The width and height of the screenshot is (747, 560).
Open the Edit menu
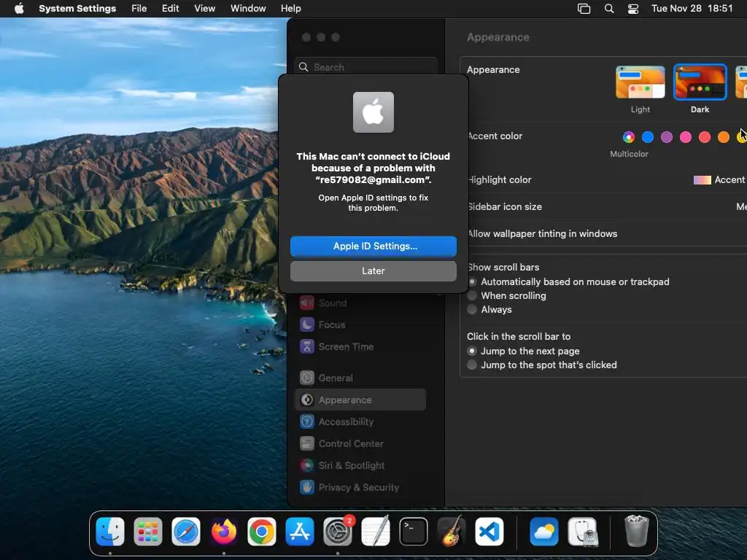pos(170,9)
